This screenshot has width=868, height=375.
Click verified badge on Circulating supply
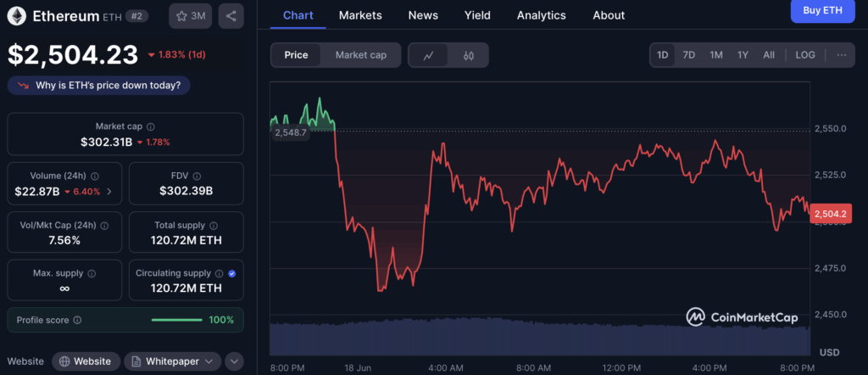click(232, 274)
